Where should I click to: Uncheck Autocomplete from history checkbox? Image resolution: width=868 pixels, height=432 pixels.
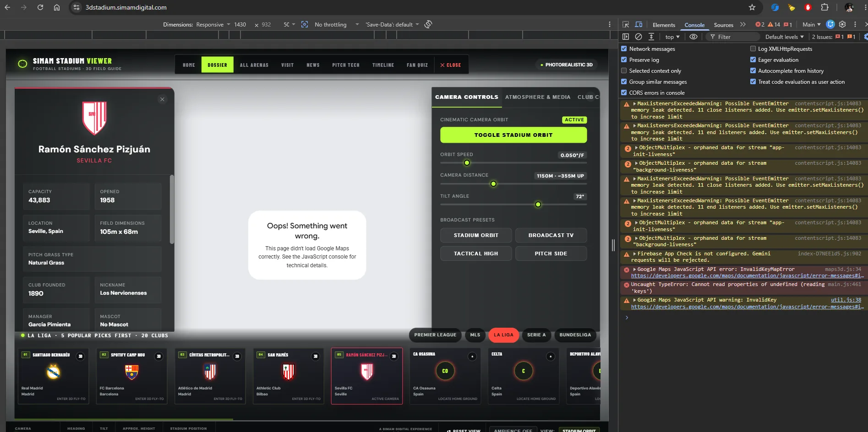(x=753, y=70)
